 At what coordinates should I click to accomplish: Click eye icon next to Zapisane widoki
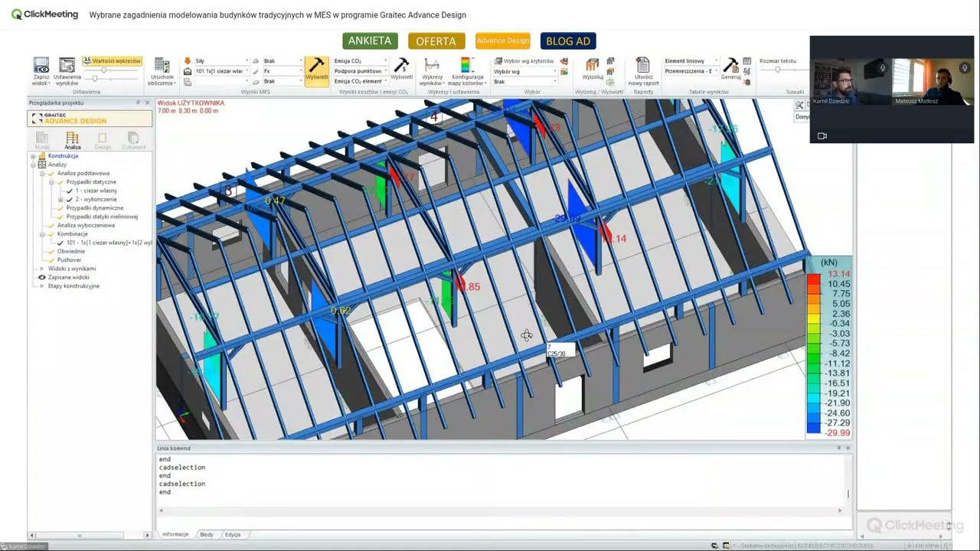[x=42, y=277]
